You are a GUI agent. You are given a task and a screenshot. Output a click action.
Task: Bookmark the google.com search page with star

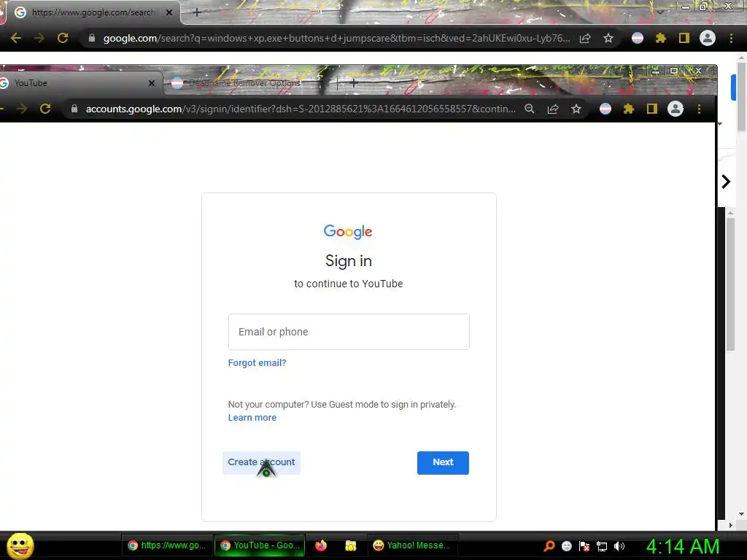tap(608, 38)
